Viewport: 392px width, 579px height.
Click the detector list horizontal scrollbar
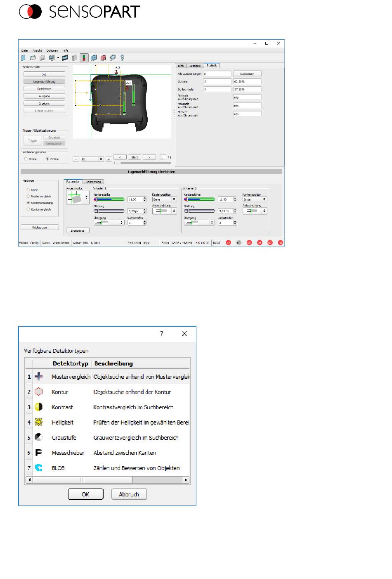[x=107, y=480]
